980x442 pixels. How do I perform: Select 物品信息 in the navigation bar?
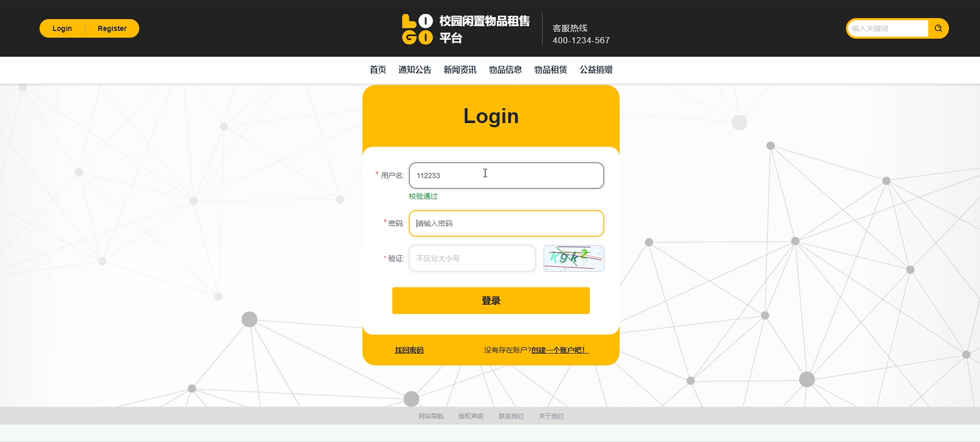pos(505,70)
